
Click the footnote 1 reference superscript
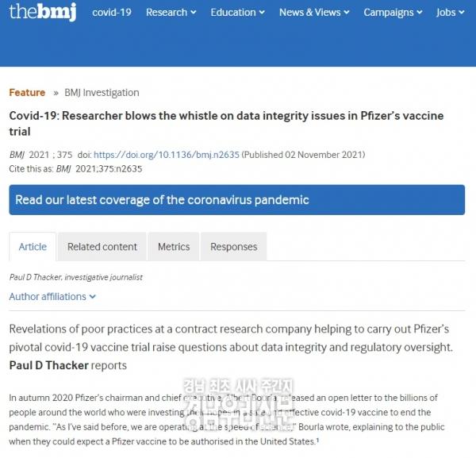click(317, 440)
